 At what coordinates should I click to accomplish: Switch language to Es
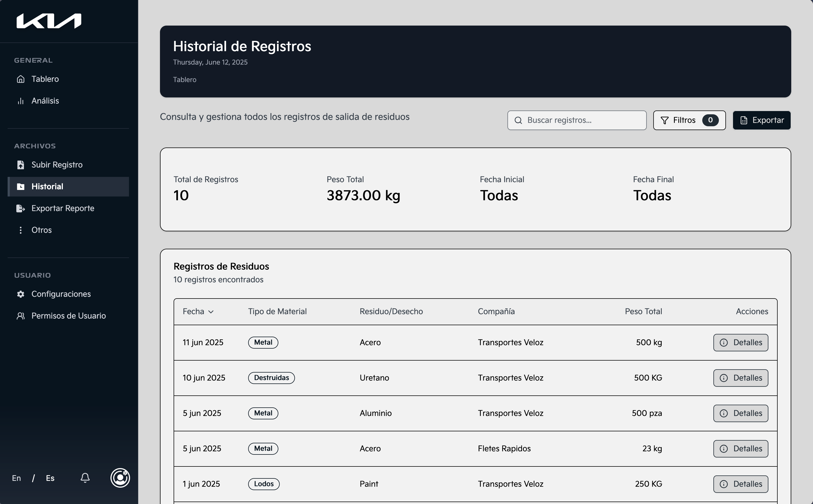coord(50,478)
